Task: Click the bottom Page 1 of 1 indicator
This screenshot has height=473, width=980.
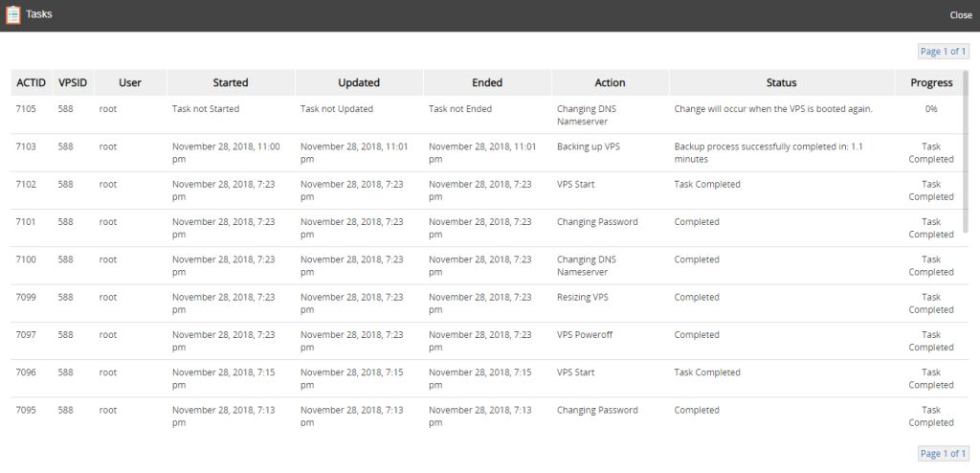Action: (943, 453)
